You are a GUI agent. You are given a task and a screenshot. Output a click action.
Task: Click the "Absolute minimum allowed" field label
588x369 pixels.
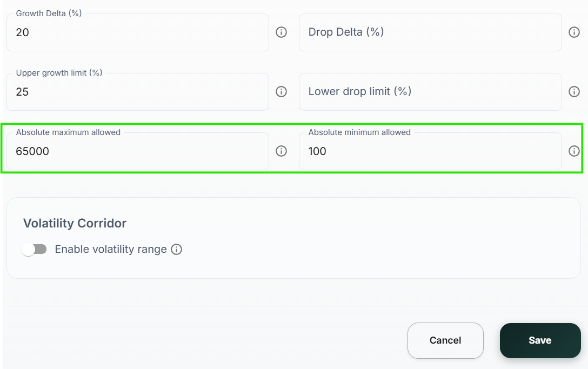359,132
